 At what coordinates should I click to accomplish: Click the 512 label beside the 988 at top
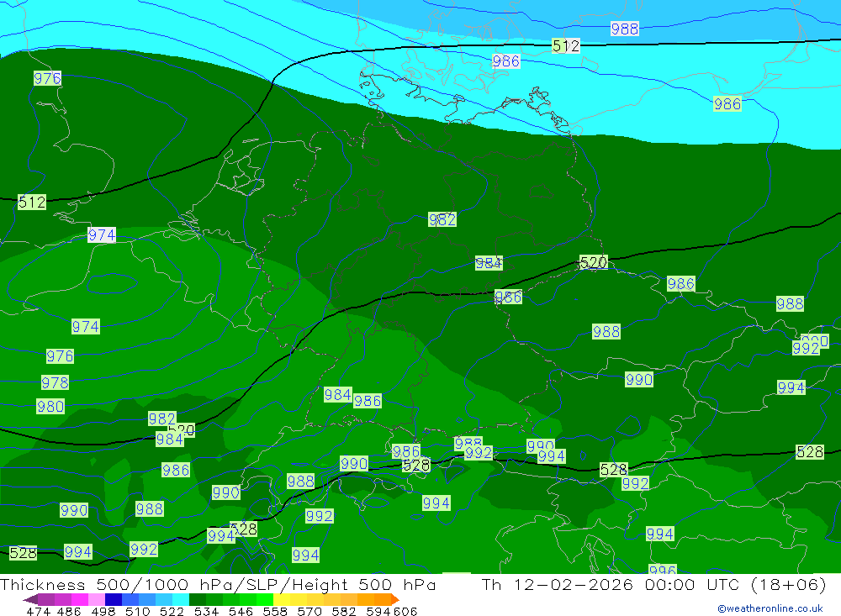pyautogui.click(x=566, y=45)
